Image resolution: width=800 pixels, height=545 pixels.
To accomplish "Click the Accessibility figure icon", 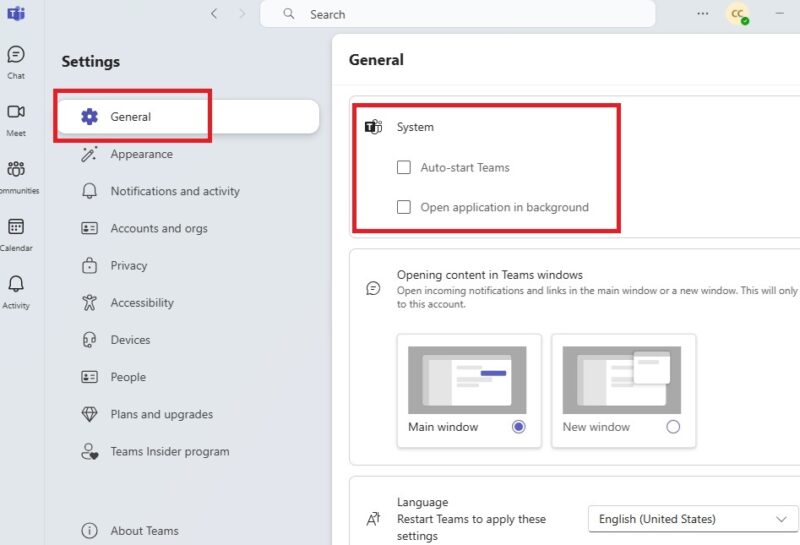I will [89, 303].
